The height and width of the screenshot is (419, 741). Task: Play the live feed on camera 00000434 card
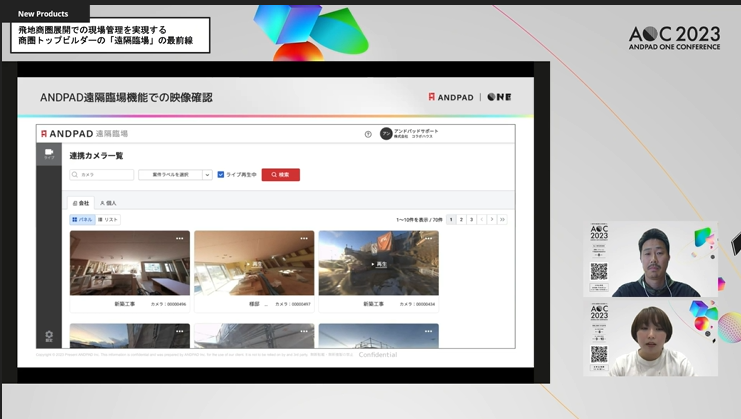(x=379, y=264)
